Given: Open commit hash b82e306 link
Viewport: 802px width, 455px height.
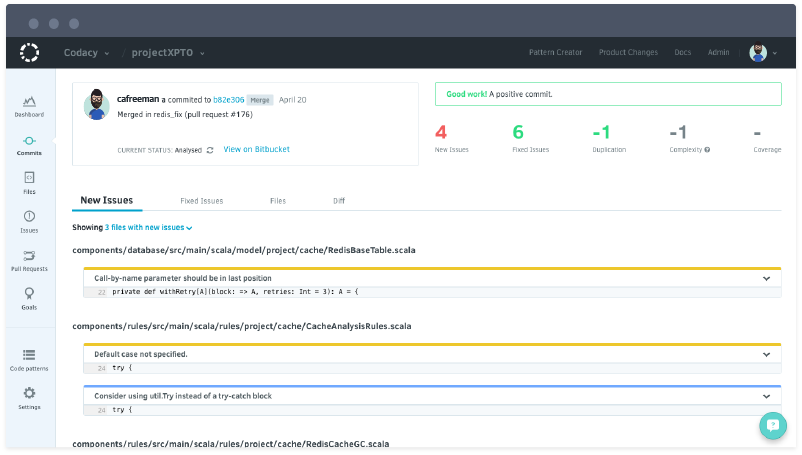Looking at the screenshot, I should (228, 100).
